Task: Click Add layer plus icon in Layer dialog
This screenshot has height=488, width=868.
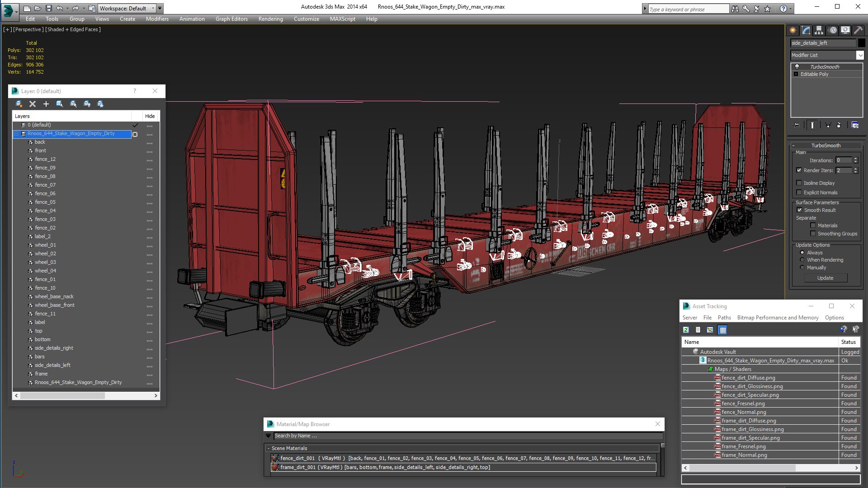Action: pyautogui.click(x=46, y=104)
